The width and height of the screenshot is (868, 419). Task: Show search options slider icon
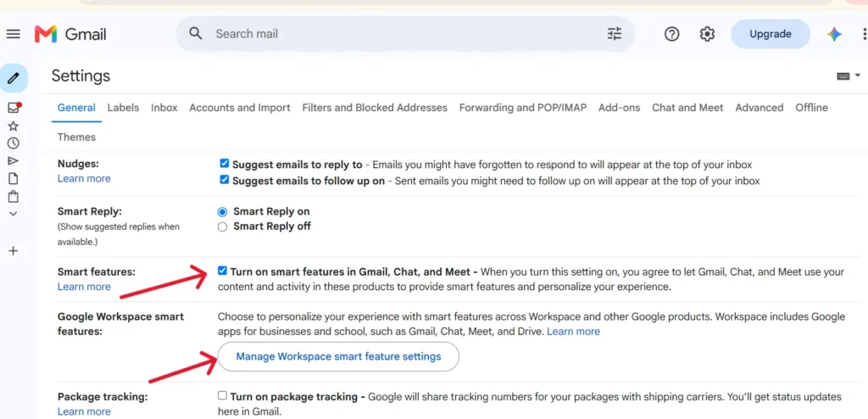click(x=615, y=34)
